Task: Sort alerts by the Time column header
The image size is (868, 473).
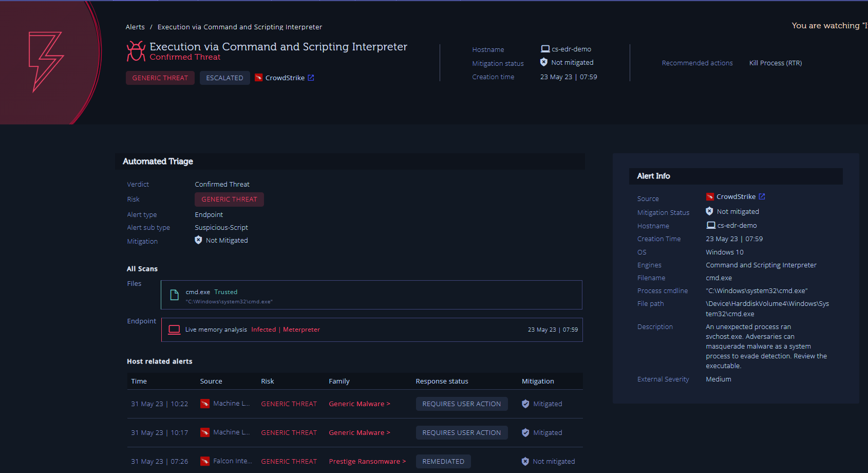Action: click(x=139, y=381)
